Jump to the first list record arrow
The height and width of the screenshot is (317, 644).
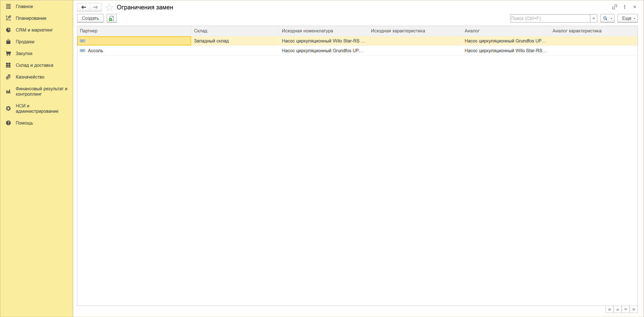pos(609,310)
